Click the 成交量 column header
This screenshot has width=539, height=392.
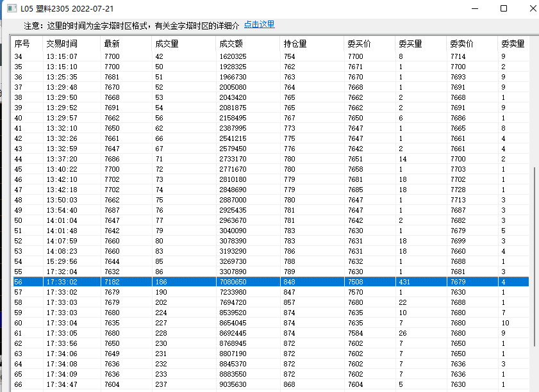[x=184, y=44]
